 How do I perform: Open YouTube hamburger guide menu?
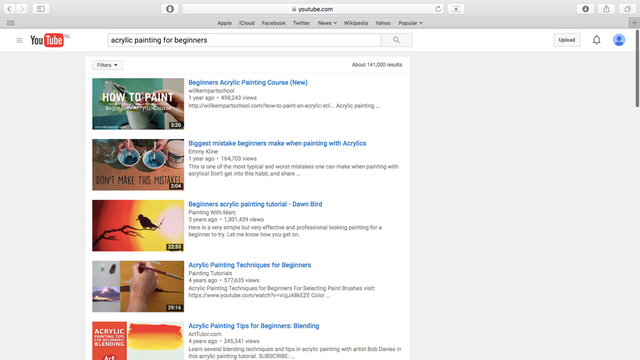tap(19, 40)
